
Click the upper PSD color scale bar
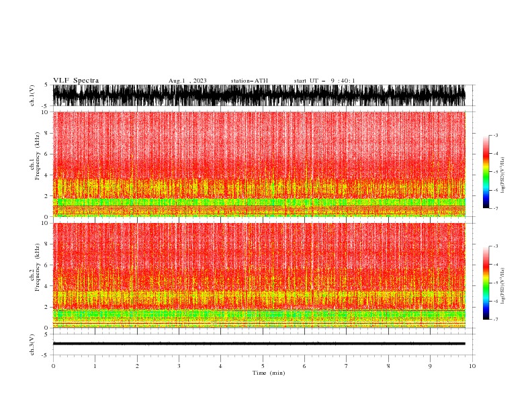coord(486,172)
